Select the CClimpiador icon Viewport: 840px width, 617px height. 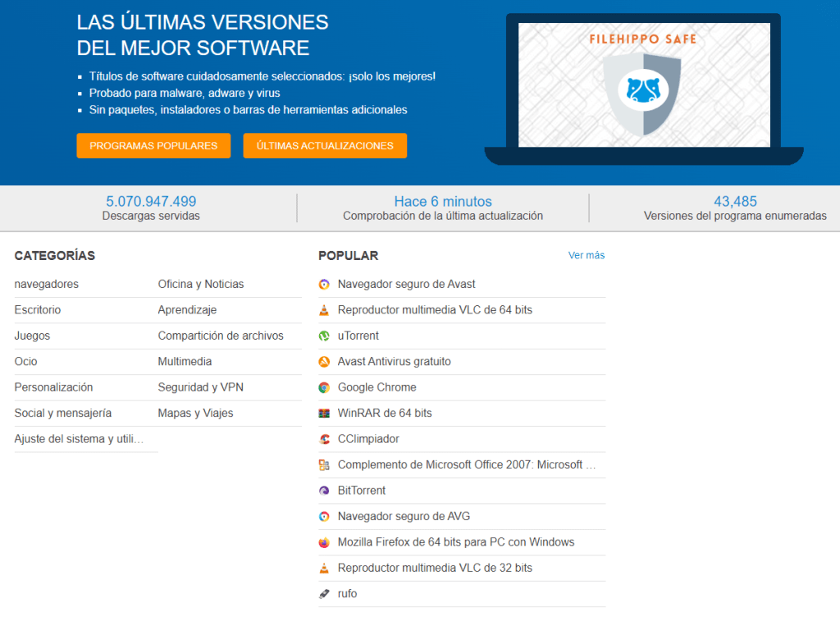point(325,438)
